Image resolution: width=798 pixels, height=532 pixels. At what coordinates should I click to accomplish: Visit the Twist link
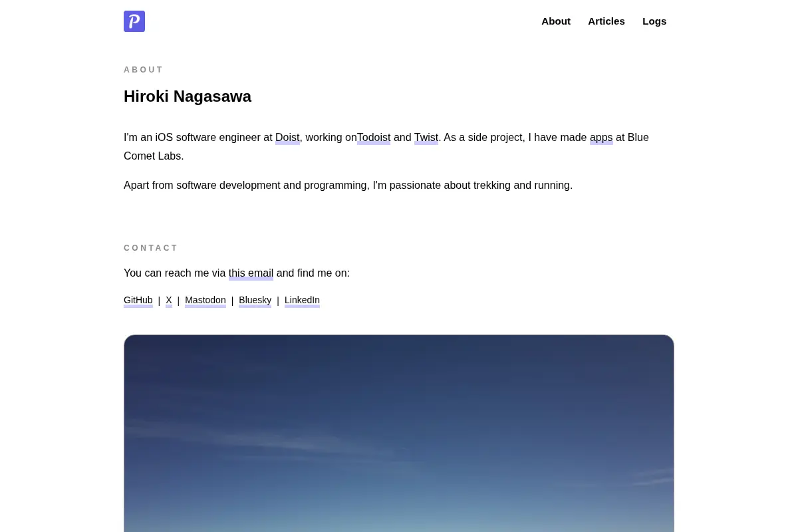click(x=426, y=138)
